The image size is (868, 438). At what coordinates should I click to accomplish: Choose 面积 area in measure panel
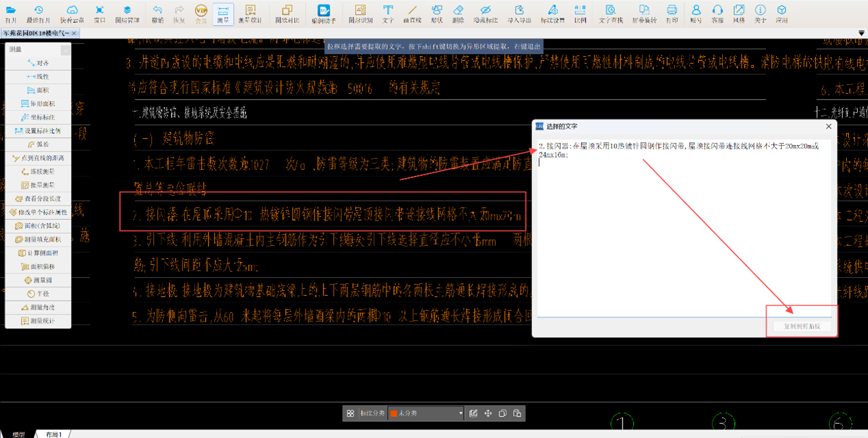pyautogui.click(x=38, y=90)
